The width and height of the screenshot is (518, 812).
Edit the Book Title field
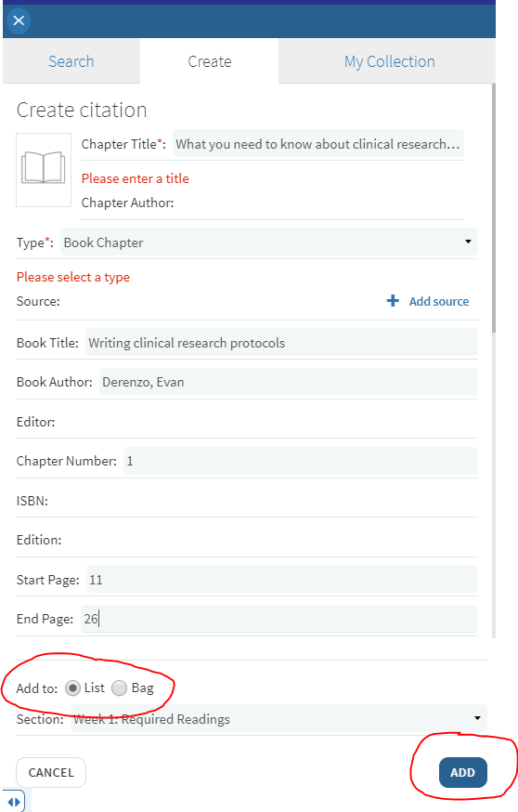click(x=281, y=342)
